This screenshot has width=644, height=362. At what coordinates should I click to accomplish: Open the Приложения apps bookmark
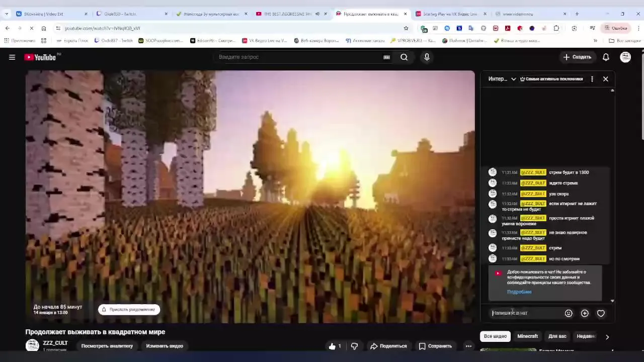[x=20, y=41]
